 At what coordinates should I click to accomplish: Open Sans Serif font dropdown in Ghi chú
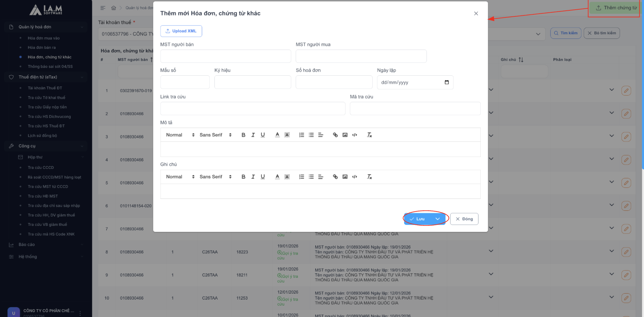[x=215, y=177]
